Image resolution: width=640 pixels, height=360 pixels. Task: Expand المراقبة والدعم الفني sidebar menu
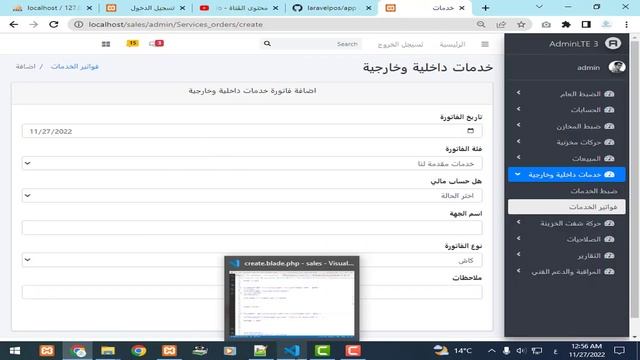click(567, 271)
